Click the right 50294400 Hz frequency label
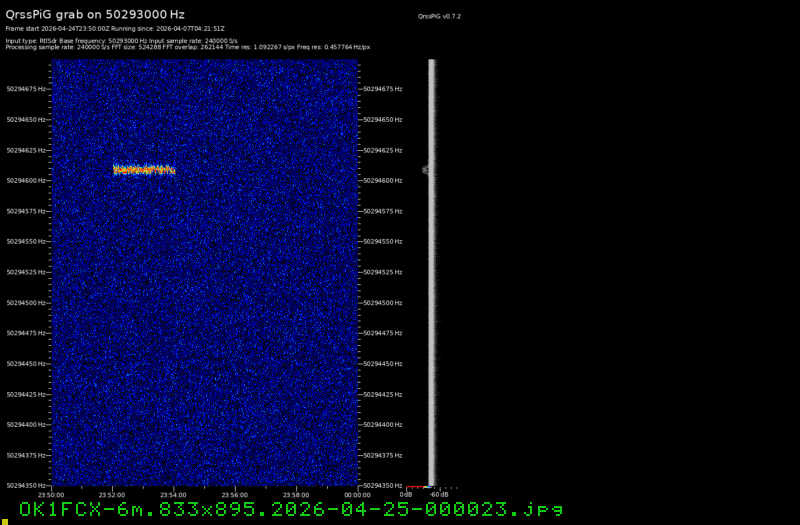 click(384, 425)
